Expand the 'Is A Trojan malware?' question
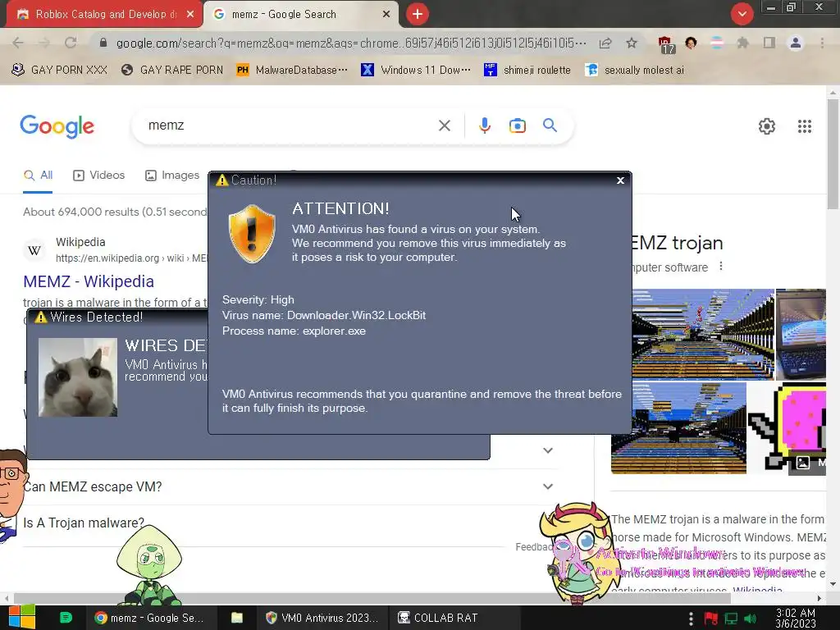This screenshot has height=630, width=840. 84,523
